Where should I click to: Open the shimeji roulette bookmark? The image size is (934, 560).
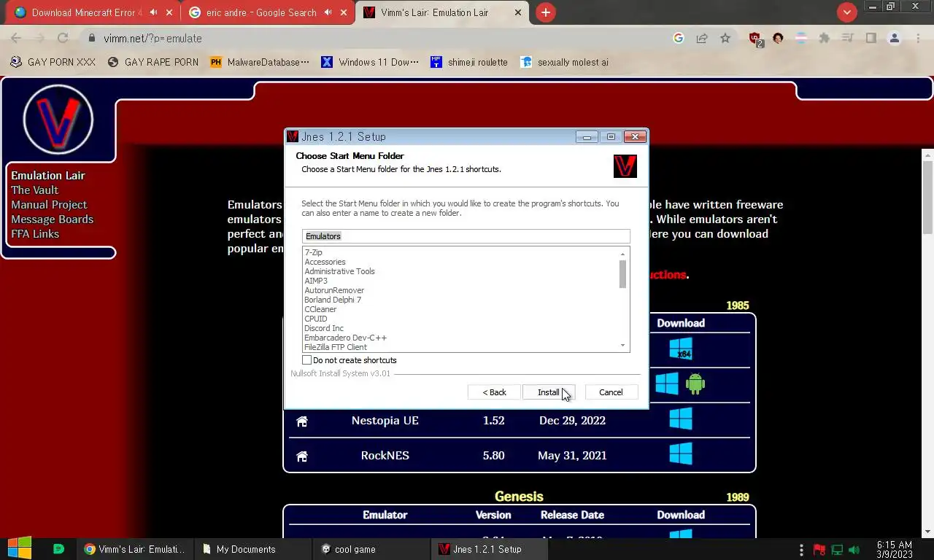[468, 62]
